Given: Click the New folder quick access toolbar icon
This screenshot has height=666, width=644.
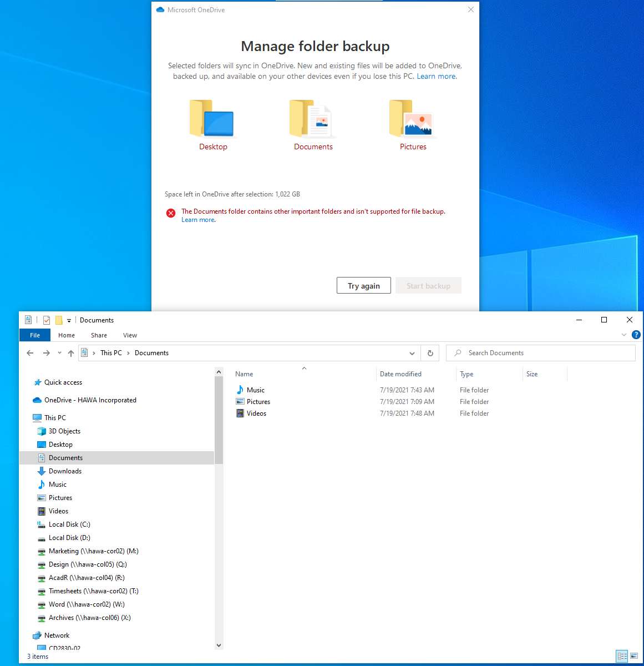Looking at the screenshot, I should [x=59, y=320].
